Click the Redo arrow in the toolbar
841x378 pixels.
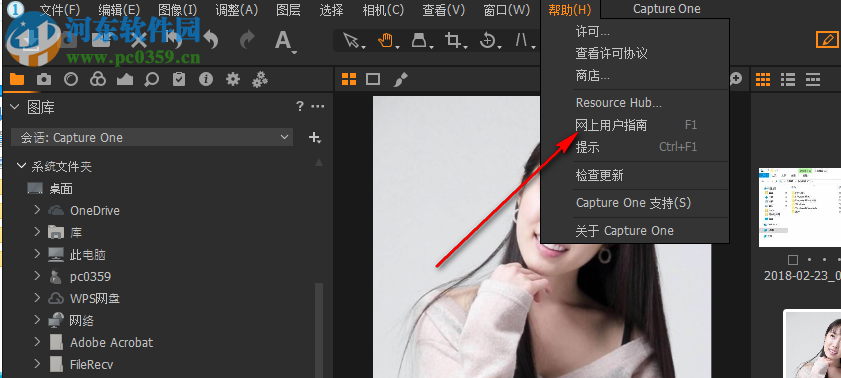[x=247, y=40]
